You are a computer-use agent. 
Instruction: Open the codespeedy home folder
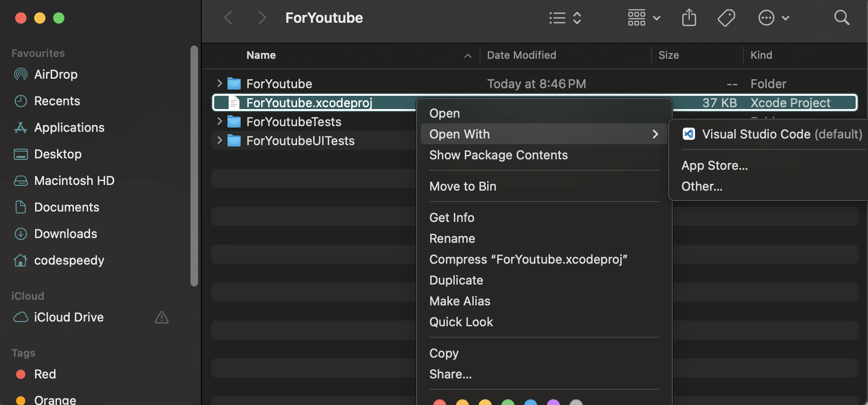point(69,260)
